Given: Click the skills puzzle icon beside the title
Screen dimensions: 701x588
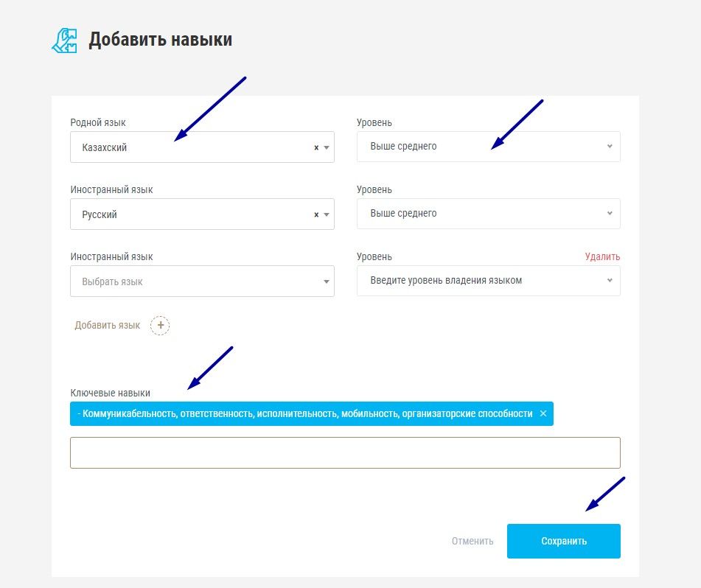Looking at the screenshot, I should pos(64,41).
